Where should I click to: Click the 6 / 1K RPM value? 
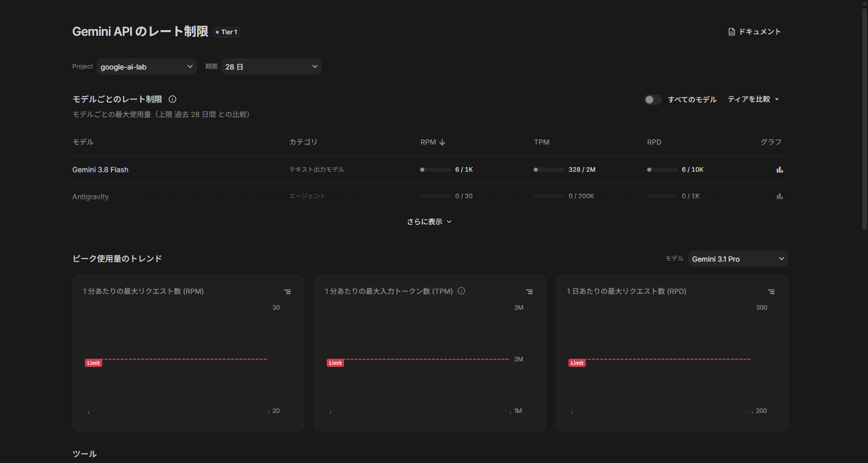coord(464,170)
